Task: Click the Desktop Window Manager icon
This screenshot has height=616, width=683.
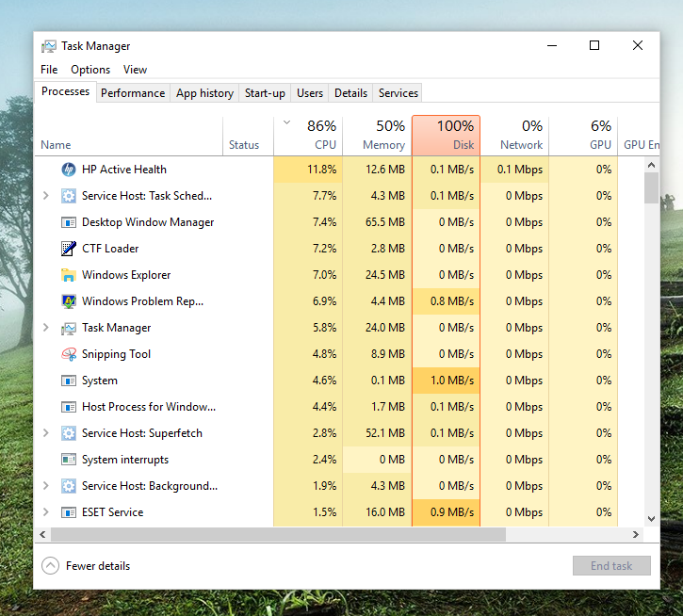Action: (x=69, y=222)
